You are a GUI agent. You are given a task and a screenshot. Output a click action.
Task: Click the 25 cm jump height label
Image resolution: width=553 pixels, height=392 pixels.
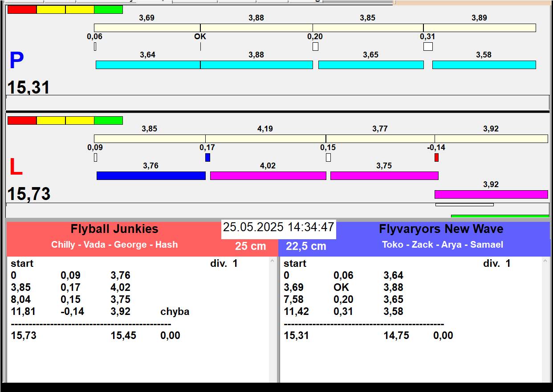(x=250, y=246)
